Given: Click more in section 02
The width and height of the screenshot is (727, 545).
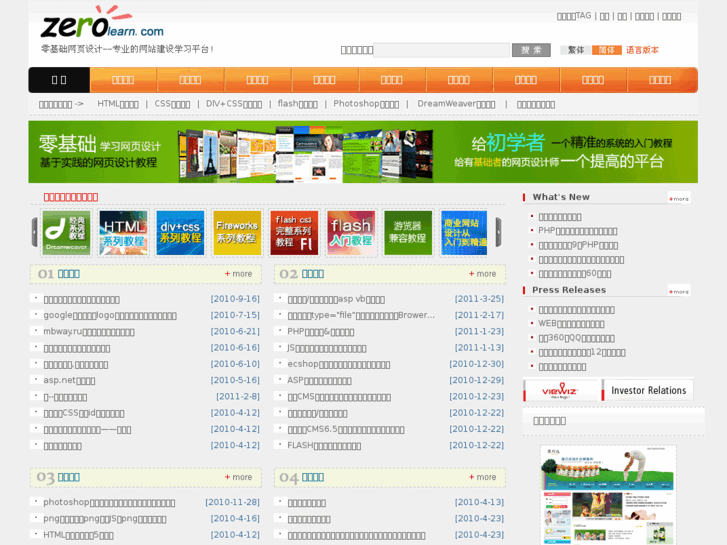Looking at the screenshot, I should coord(482,274).
